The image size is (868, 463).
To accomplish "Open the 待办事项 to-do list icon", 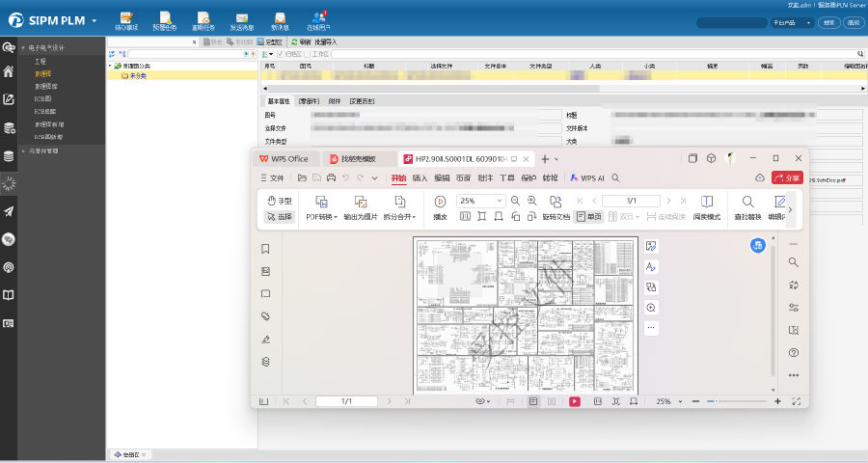I will pos(125,20).
